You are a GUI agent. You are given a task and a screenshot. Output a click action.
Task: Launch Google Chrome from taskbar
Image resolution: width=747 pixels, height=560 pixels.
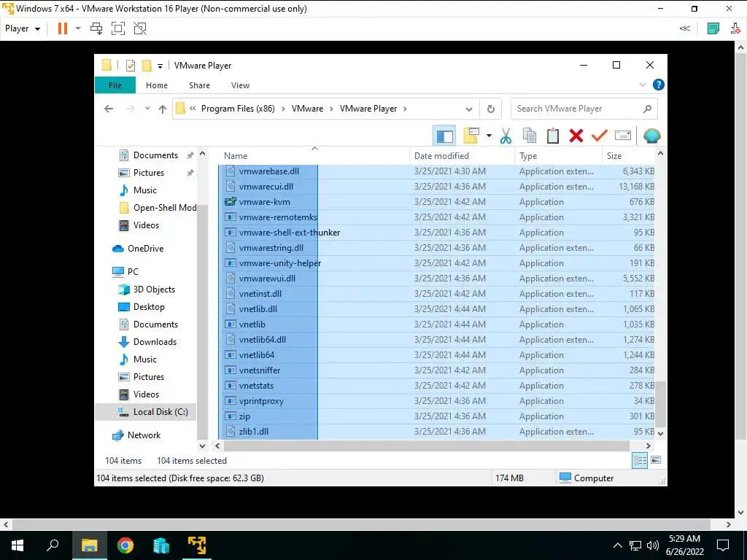[125, 545]
